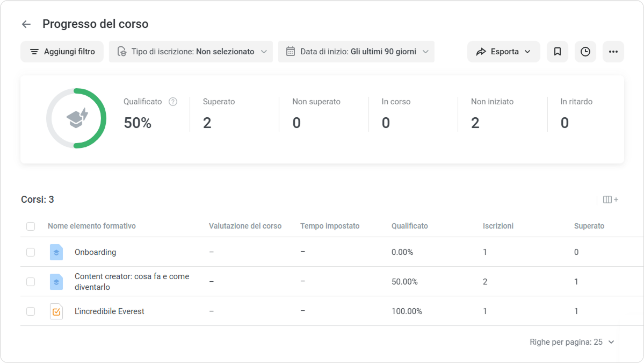Click the bookmark icon button
This screenshot has height=363, width=644.
tap(557, 52)
